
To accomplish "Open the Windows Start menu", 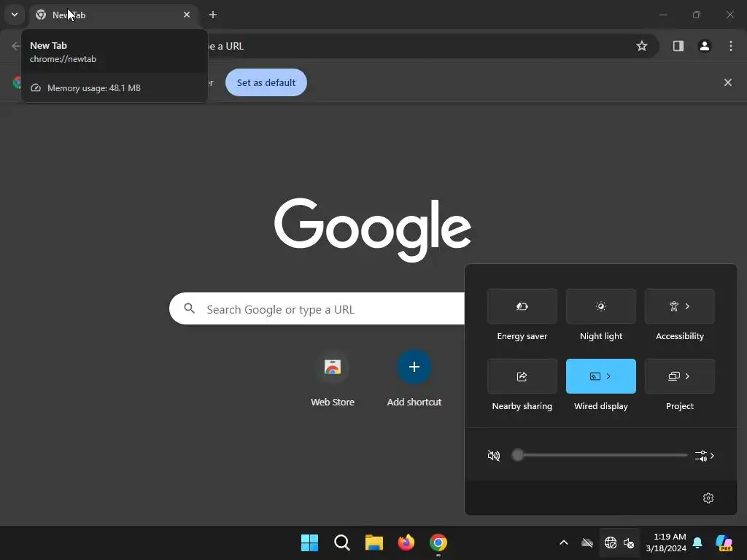I will pyautogui.click(x=309, y=542).
